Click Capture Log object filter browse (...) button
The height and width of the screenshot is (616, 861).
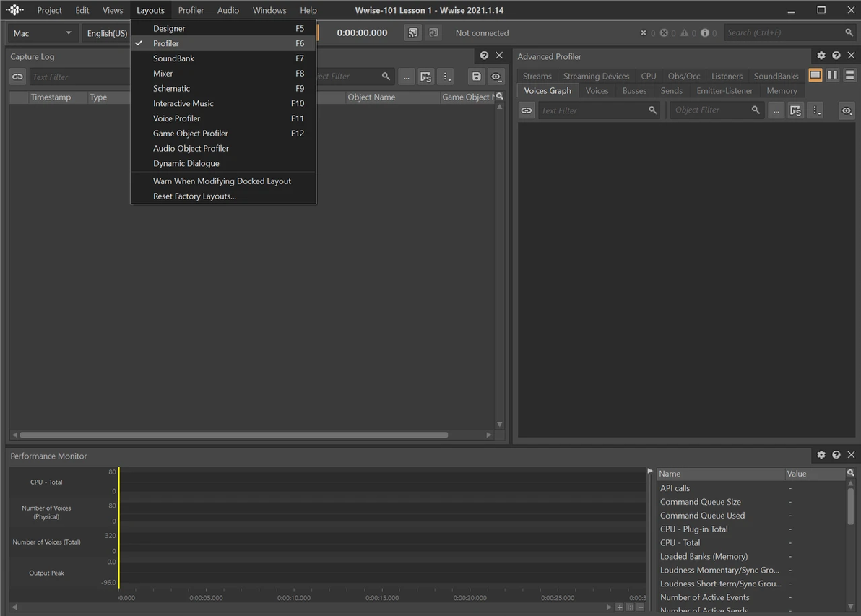(x=407, y=77)
